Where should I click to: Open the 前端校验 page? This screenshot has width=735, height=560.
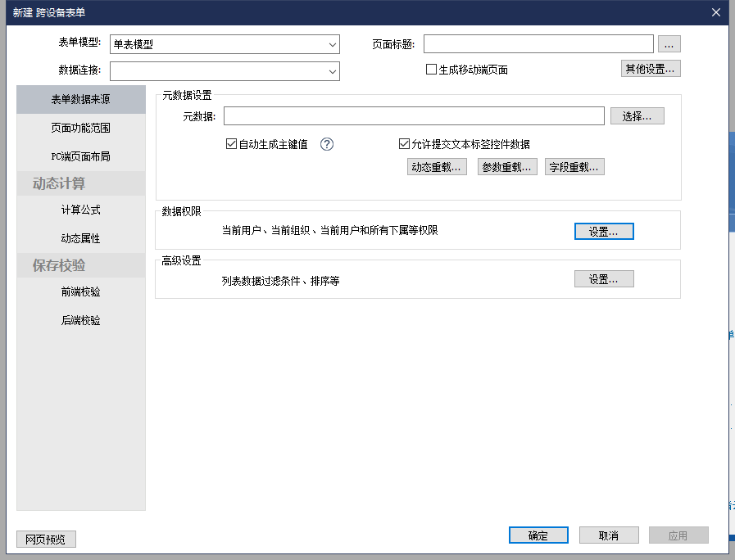(x=81, y=291)
